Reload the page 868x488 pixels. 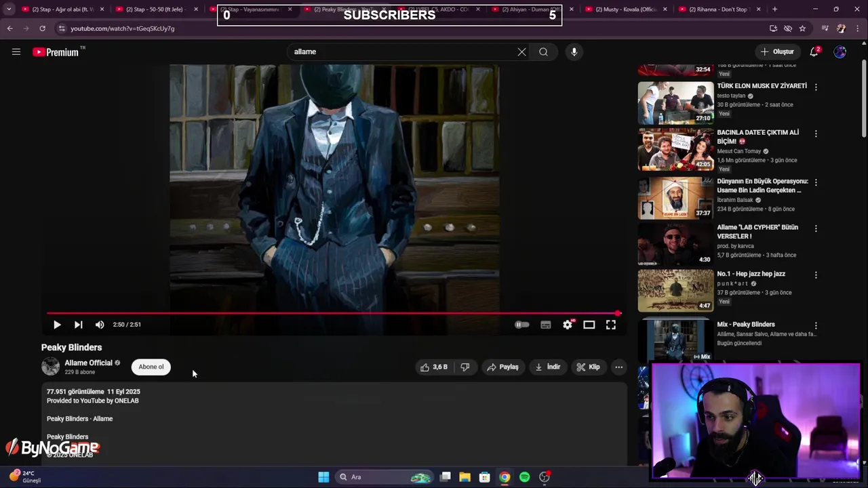pos(42,28)
